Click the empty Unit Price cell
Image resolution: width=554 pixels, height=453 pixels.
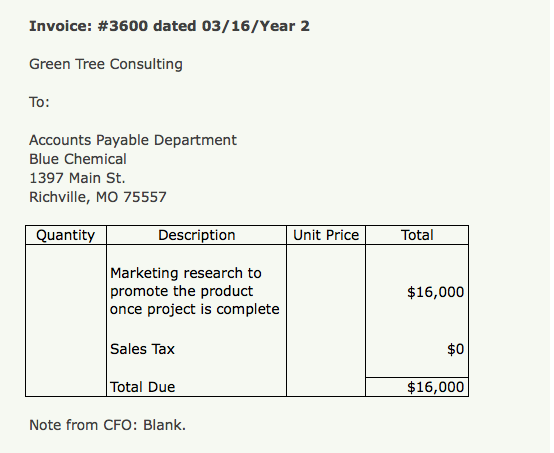click(x=326, y=320)
